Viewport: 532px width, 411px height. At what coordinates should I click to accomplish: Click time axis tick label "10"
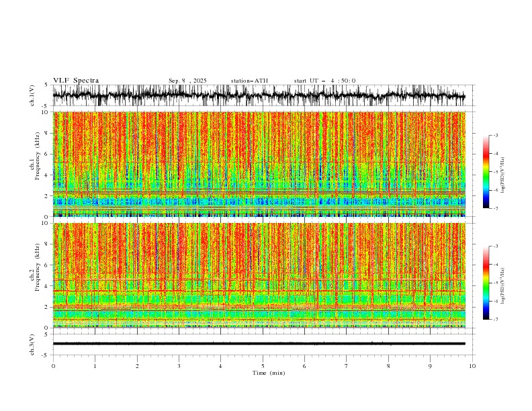point(472,366)
